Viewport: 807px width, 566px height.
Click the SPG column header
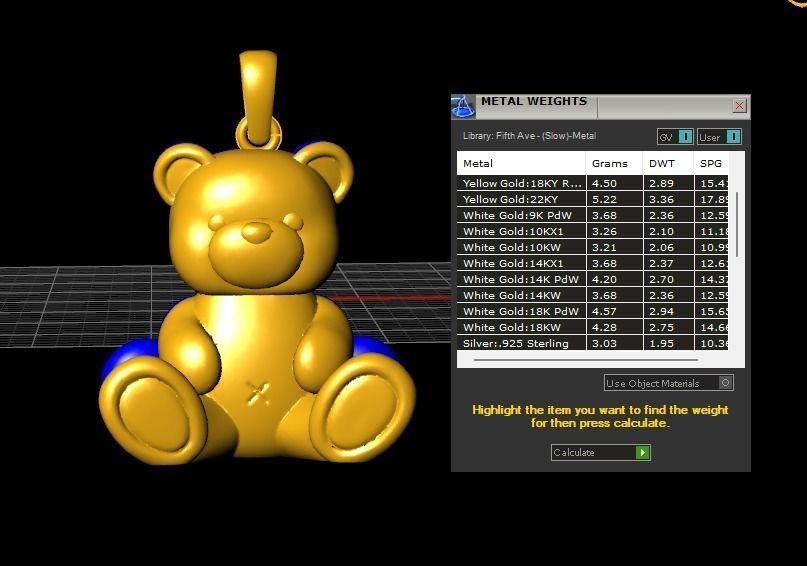coord(711,164)
